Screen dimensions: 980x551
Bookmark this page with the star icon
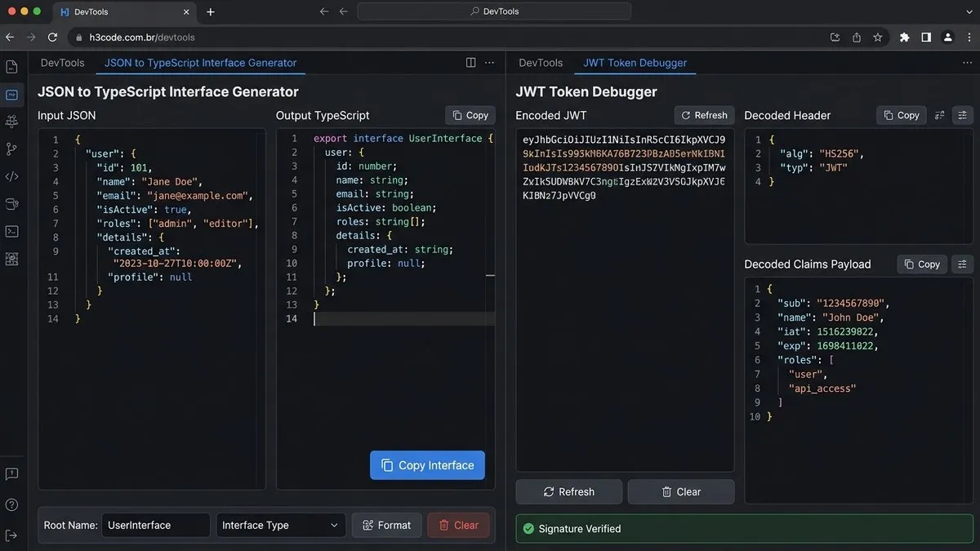(x=878, y=38)
